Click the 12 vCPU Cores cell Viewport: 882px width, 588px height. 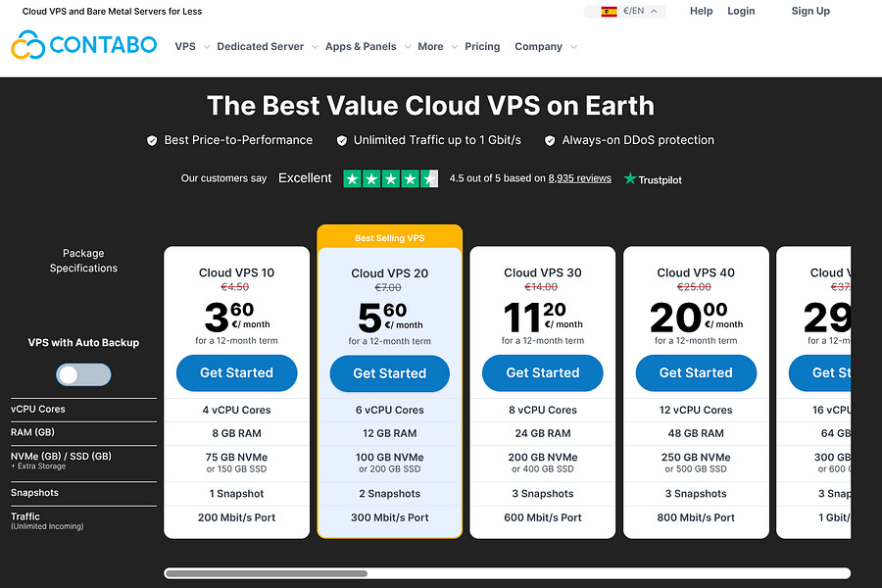click(x=696, y=411)
